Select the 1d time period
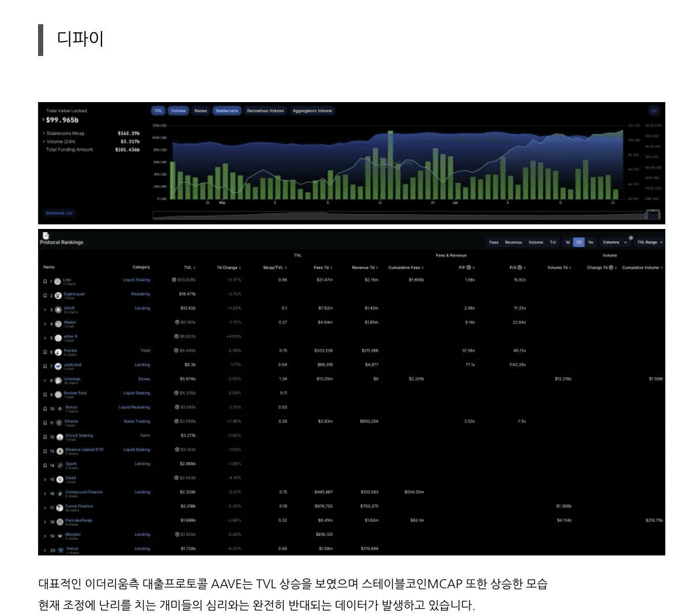The width and height of the screenshot is (693, 616). click(567, 242)
